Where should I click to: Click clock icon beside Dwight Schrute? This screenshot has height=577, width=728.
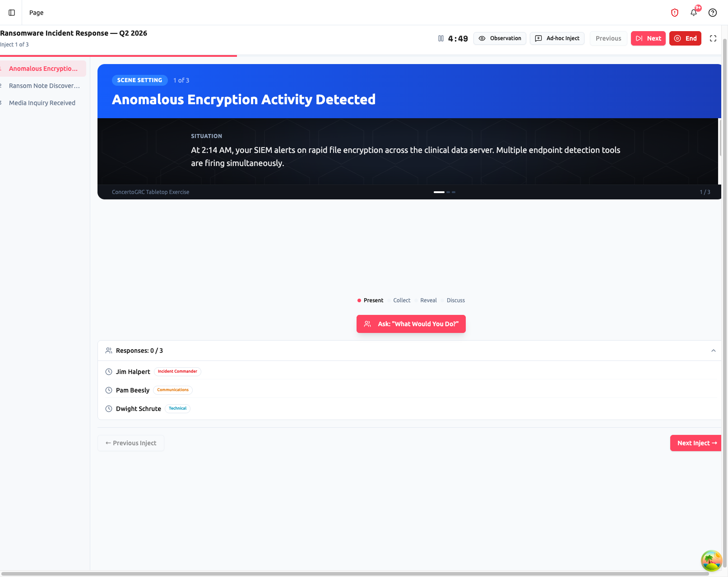[x=109, y=409]
